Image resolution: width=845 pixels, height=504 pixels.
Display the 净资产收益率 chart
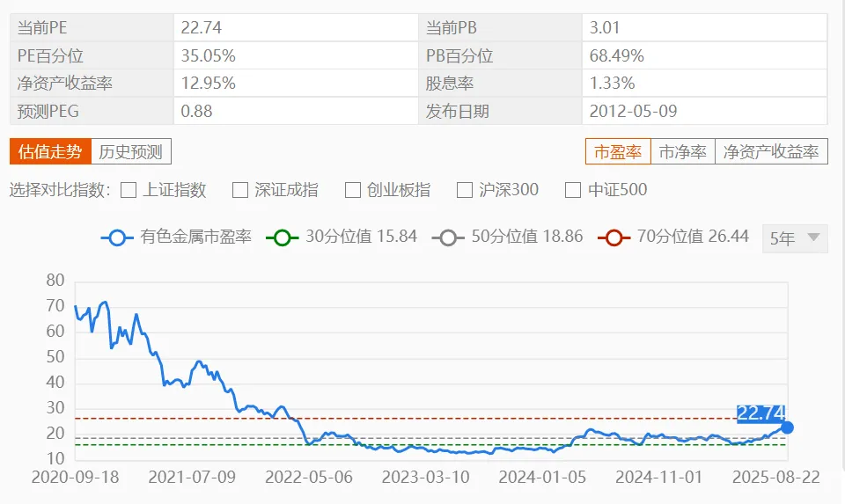pos(771,151)
